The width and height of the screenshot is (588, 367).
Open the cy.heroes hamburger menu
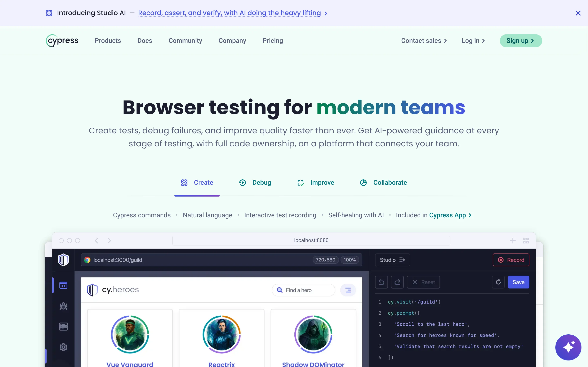coord(348,290)
